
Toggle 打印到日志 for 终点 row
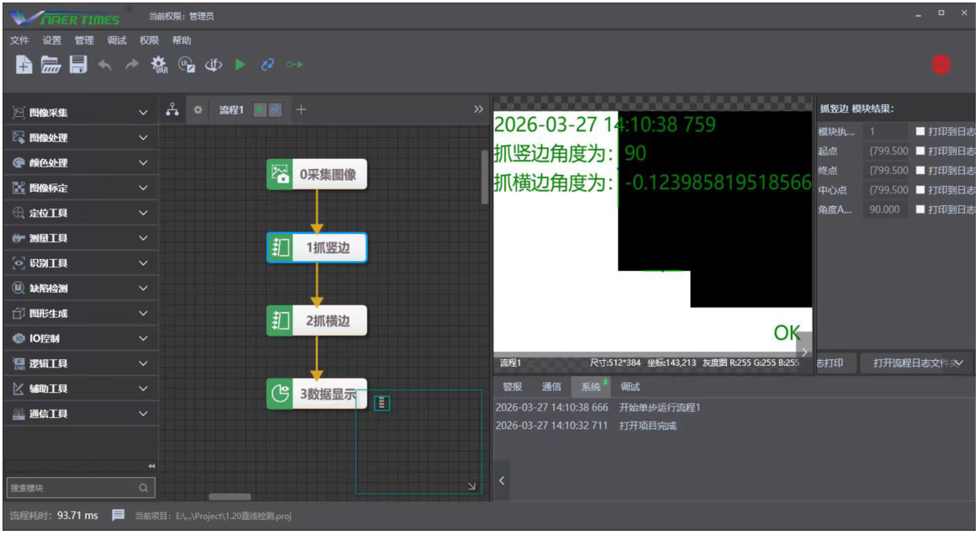click(920, 170)
